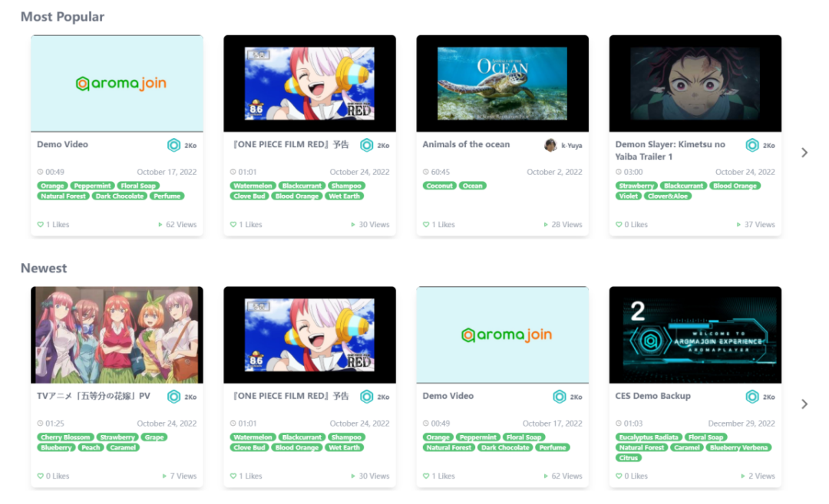Open Demon Slayer trailer thumbnail
Viewport: 829px width, 504px height.
coord(695,84)
